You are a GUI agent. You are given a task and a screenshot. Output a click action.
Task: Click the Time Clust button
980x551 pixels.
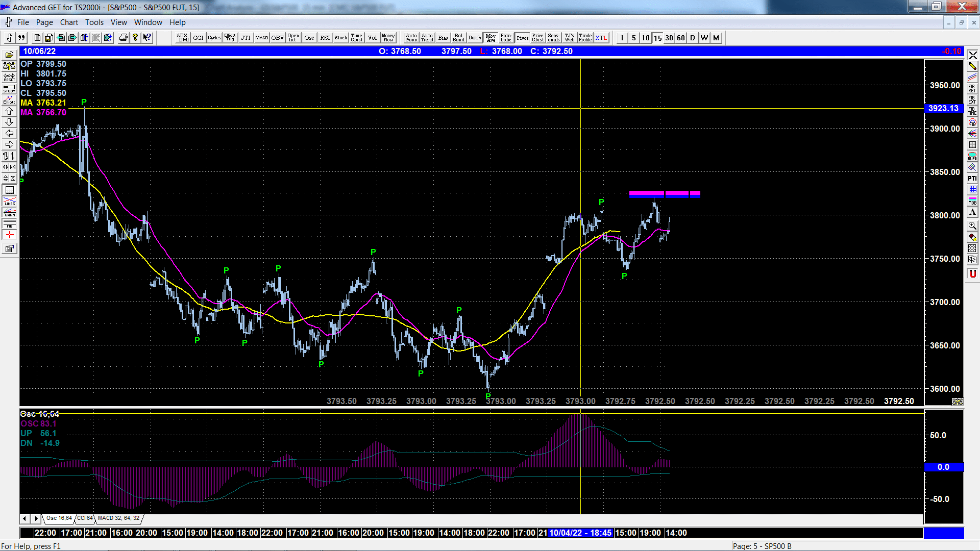point(357,38)
